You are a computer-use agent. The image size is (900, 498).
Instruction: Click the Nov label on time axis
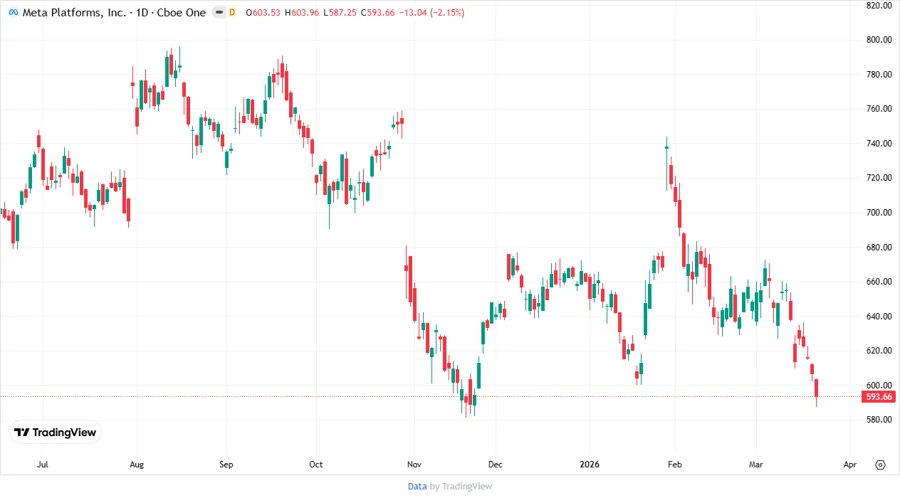pyautogui.click(x=414, y=464)
